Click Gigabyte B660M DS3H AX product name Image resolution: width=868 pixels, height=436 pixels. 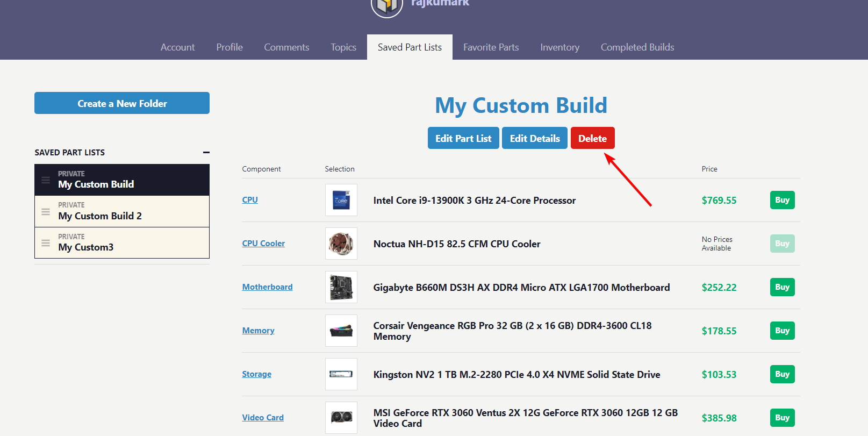[521, 288]
